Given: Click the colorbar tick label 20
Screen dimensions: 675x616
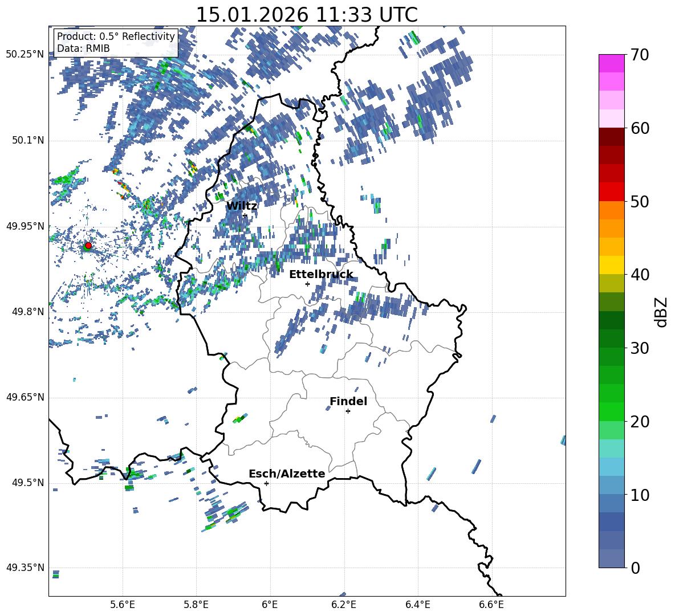Looking at the screenshot, I should tap(640, 422).
